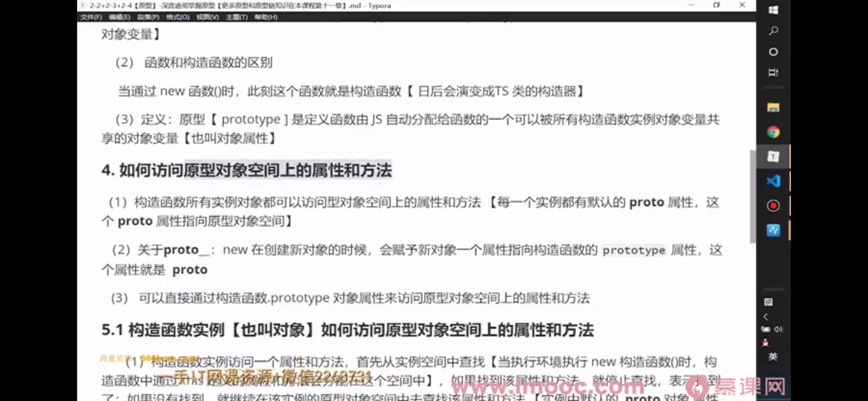Open the 文件(F) menu

click(x=91, y=17)
